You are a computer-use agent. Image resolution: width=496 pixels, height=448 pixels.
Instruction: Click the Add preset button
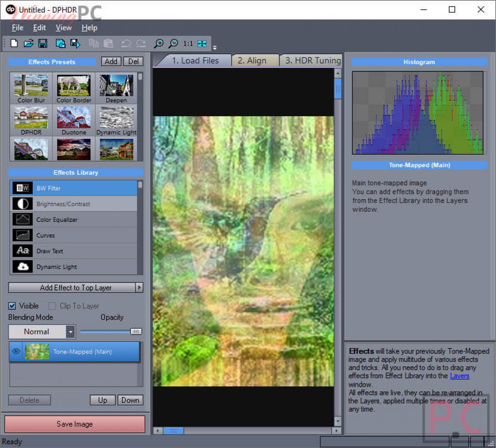point(111,61)
